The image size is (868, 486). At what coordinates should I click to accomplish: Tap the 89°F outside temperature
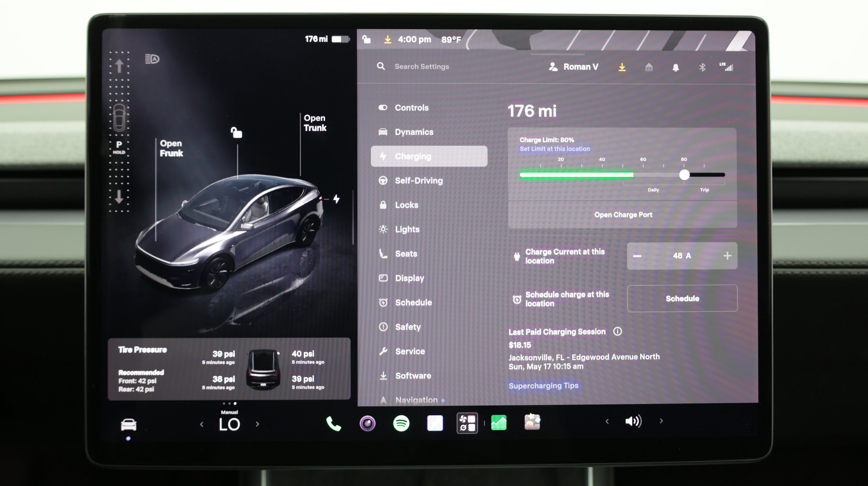[451, 40]
